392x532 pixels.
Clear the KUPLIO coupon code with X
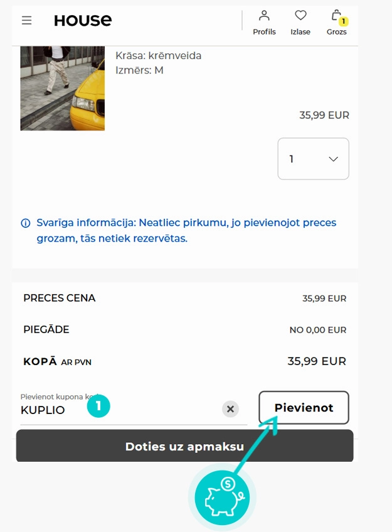click(x=230, y=409)
